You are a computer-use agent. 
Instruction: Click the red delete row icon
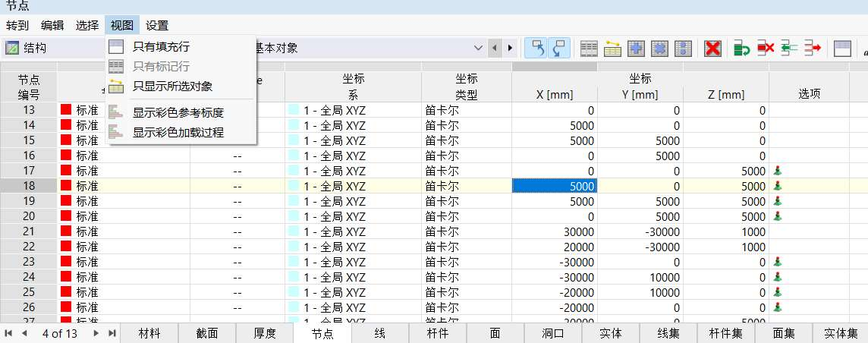(x=766, y=49)
